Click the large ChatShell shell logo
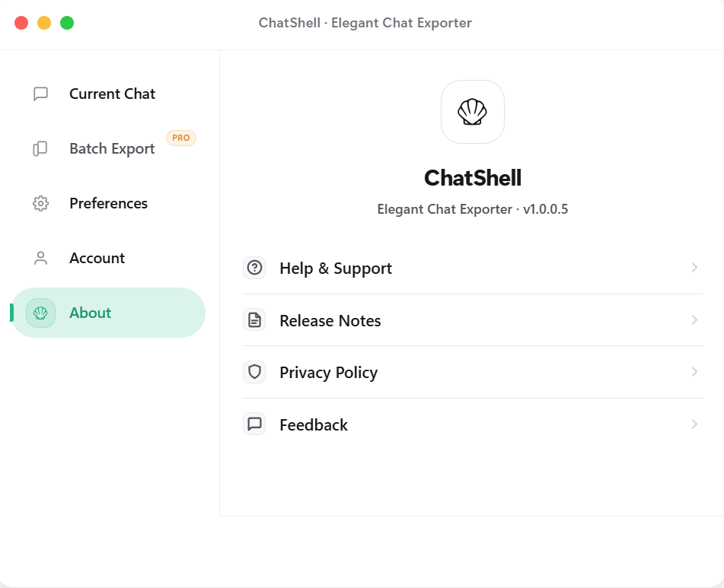 click(x=473, y=111)
